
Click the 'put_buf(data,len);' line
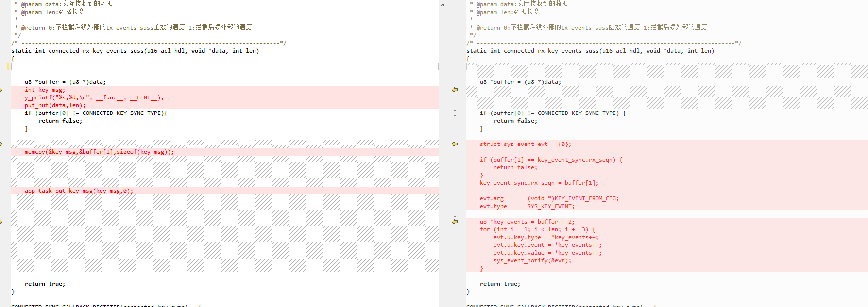[55, 105]
